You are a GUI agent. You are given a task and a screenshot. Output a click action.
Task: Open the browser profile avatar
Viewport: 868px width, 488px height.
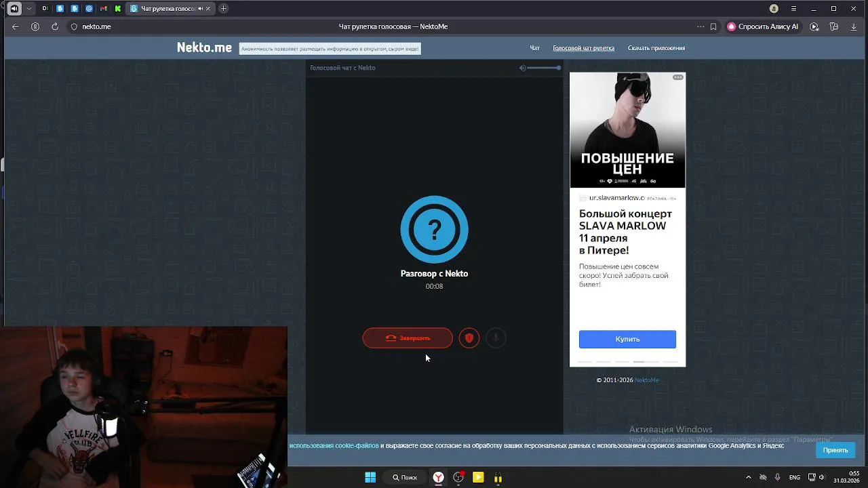(x=774, y=9)
